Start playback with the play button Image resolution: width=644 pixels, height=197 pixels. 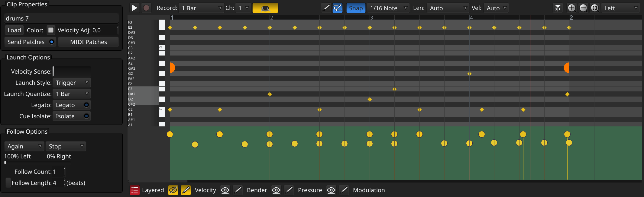134,8
